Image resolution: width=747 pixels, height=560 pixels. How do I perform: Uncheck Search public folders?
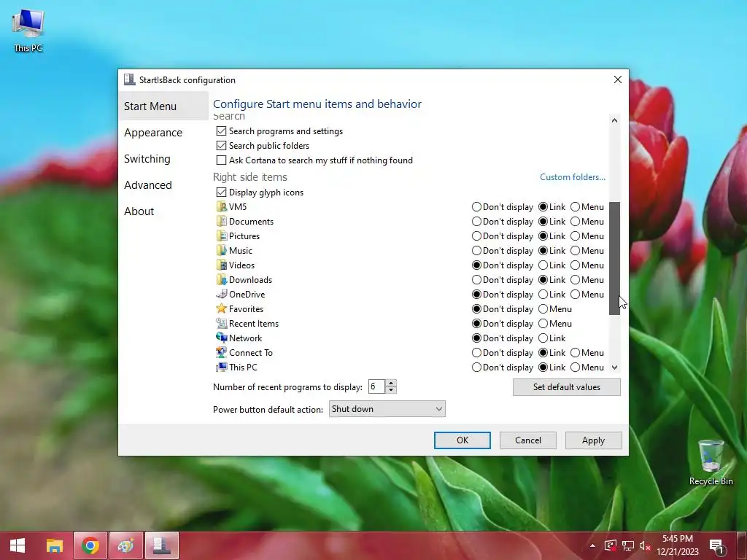[x=221, y=146]
